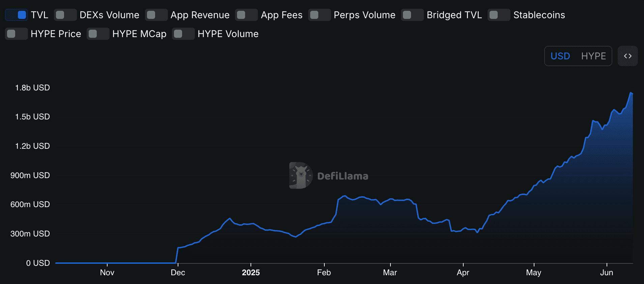Image resolution: width=644 pixels, height=284 pixels.
Task: Enable the Stablecoins toggle
Action: click(x=499, y=15)
